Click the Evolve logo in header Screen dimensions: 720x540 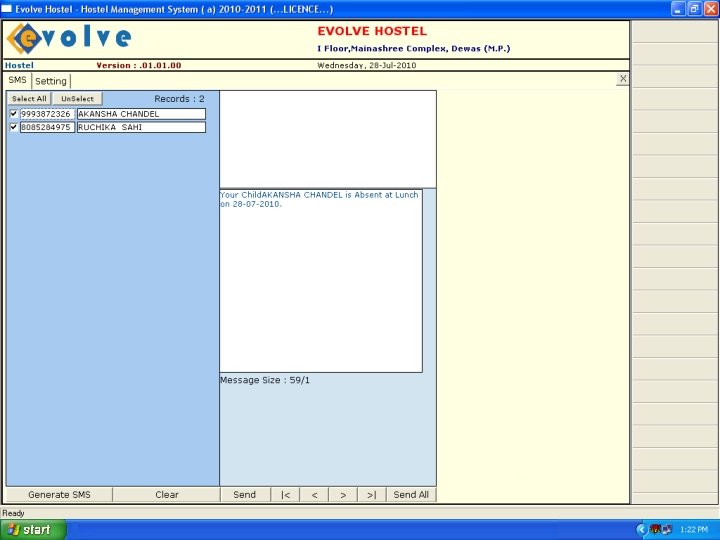(69, 39)
